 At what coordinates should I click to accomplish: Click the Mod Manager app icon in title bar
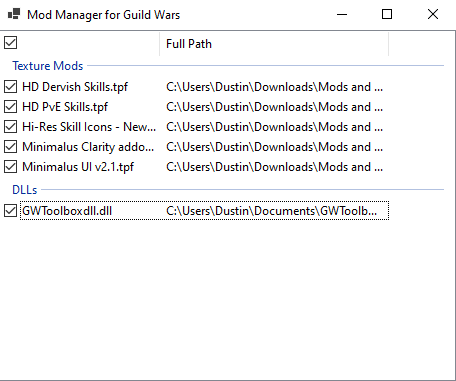click(x=14, y=14)
